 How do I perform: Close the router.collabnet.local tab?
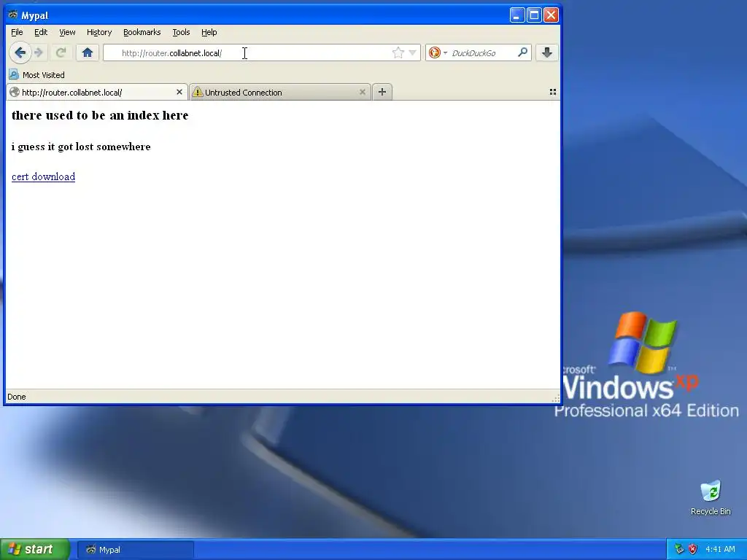pos(179,92)
